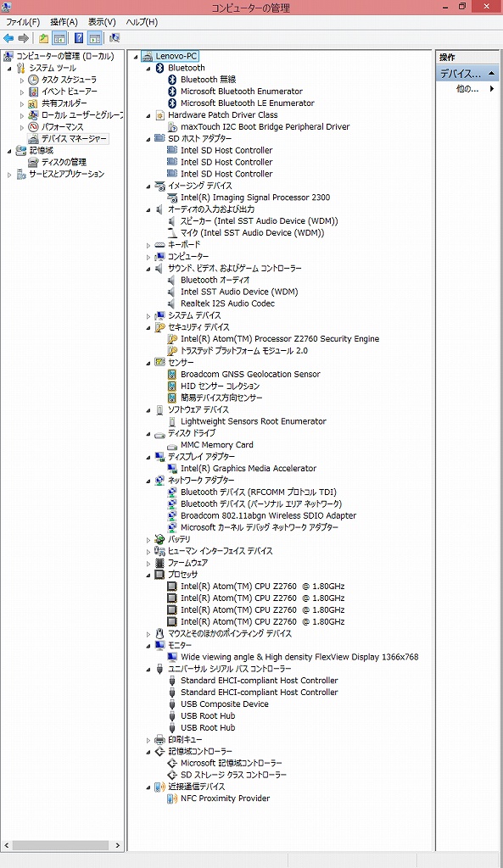Click the Intel(R) Graphics Media Accelerator icon
Image resolution: width=503 pixels, height=868 pixels.
tap(172, 468)
